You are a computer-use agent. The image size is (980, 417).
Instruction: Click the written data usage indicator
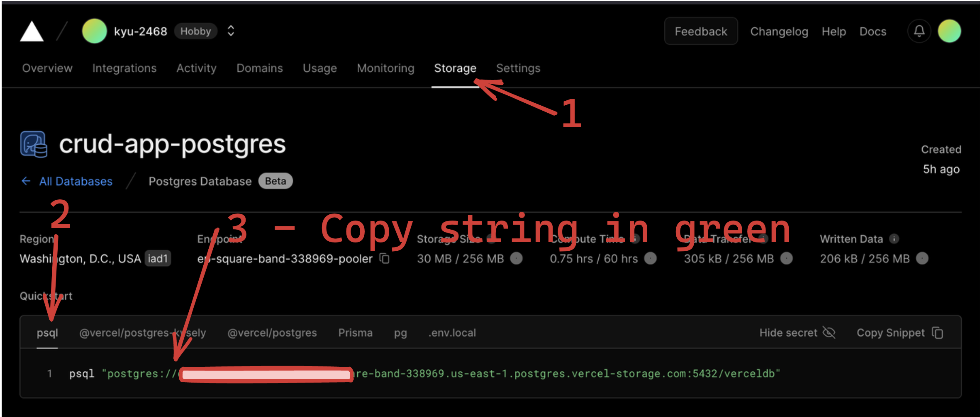tap(922, 258)
